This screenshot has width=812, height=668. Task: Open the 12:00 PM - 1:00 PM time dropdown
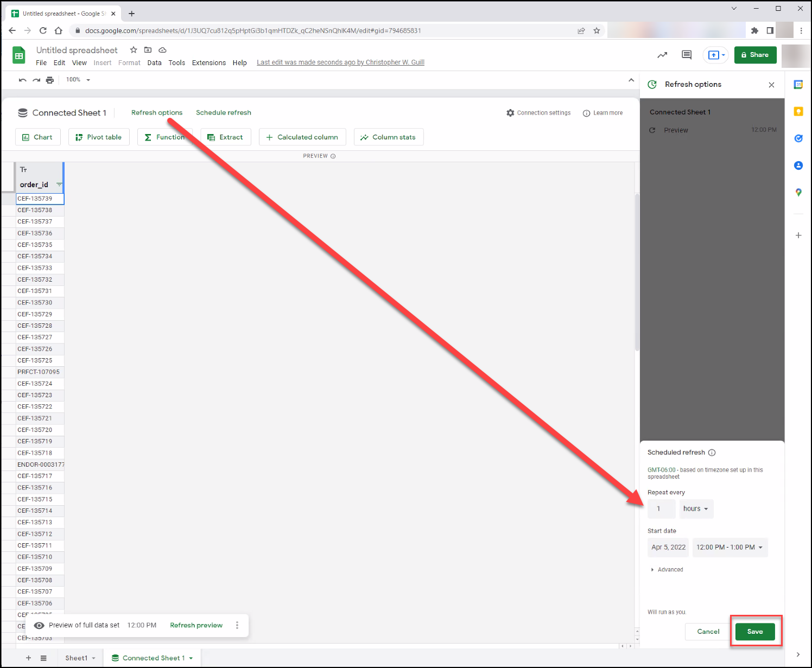(730, 548)
